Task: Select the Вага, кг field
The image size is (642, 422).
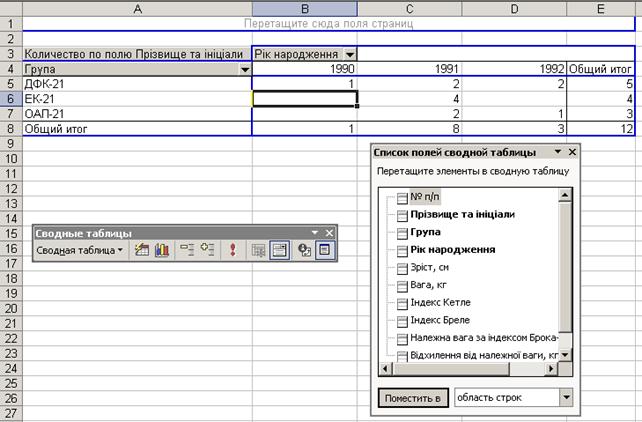Action: (428, 285)
